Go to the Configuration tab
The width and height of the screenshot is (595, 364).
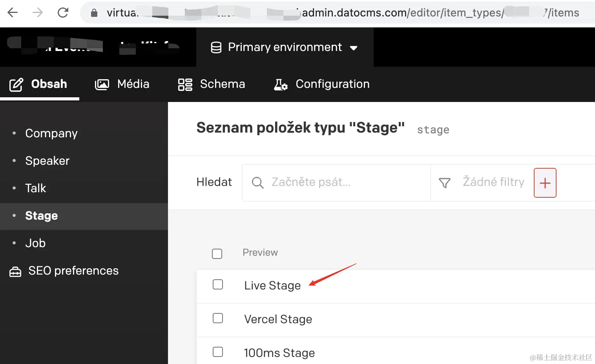click(322, 84)
